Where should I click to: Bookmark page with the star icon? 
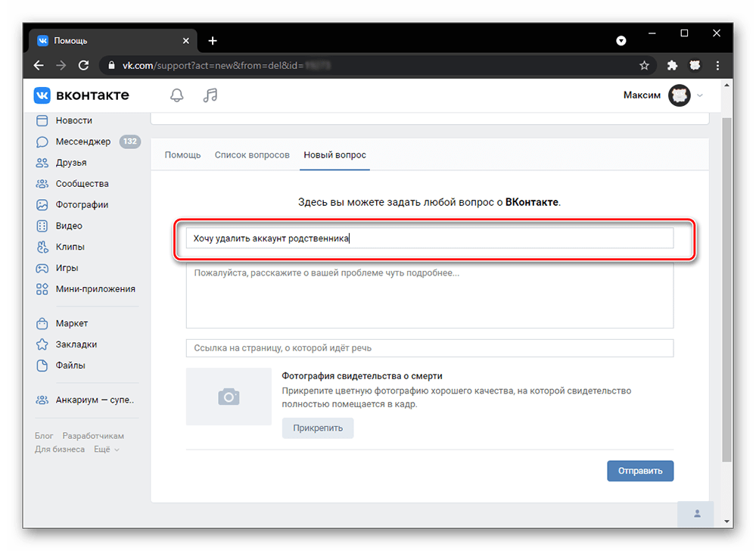tap(644, 65)
